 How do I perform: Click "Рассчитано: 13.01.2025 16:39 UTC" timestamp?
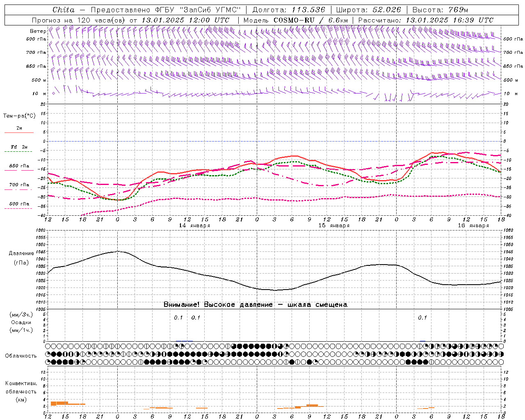(x=426, y=20)
